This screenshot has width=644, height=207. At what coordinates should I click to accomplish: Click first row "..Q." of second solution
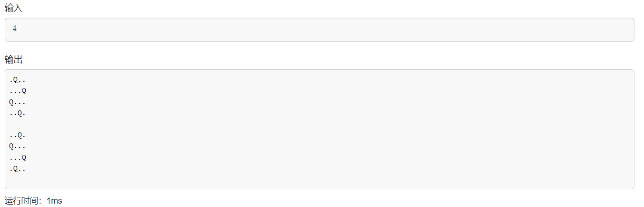click(x=17, y=135)
